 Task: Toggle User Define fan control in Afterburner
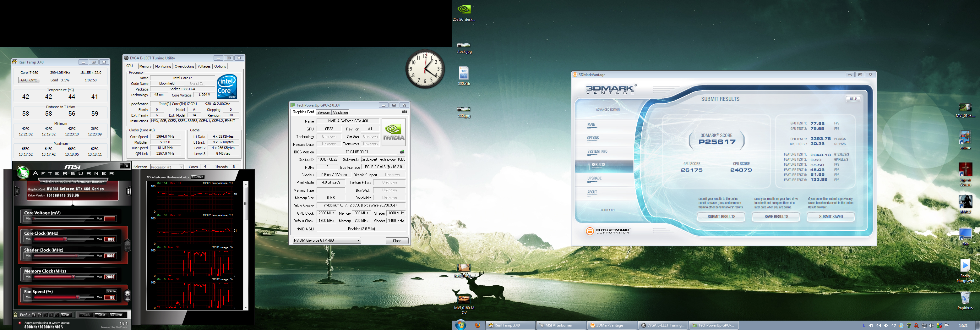pyautogui.click(x=128, y=295)
